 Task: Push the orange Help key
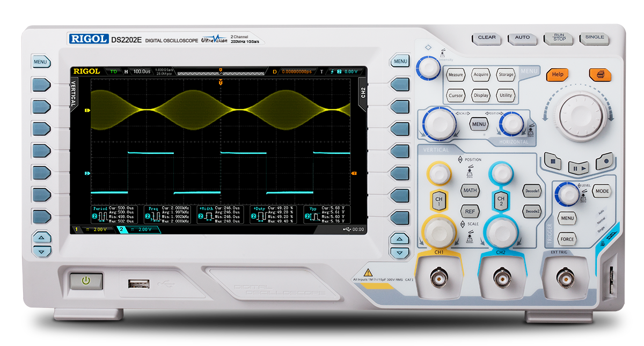coord(557,75)
